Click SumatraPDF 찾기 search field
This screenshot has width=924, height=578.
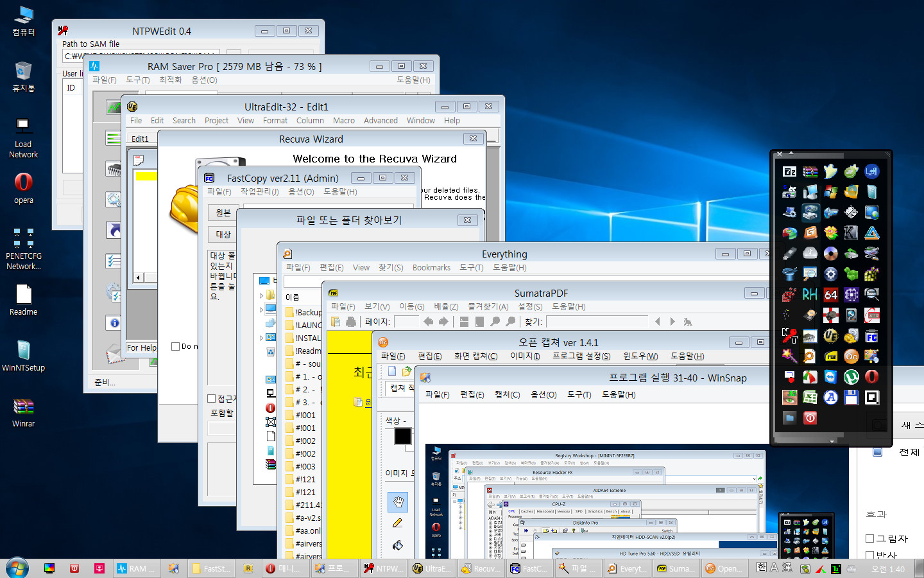(596, 322)
